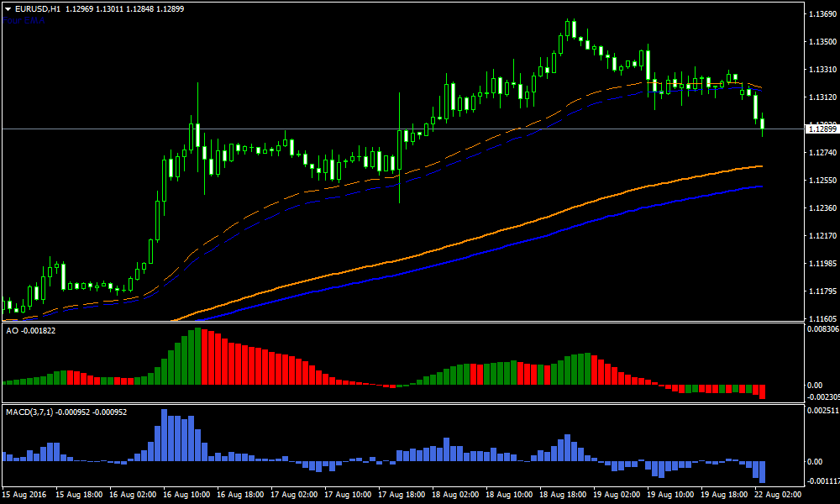Screen dimensions: 840x504
Task: Click the MACD(3,7,1) indicator label
Action: point(29,412)
